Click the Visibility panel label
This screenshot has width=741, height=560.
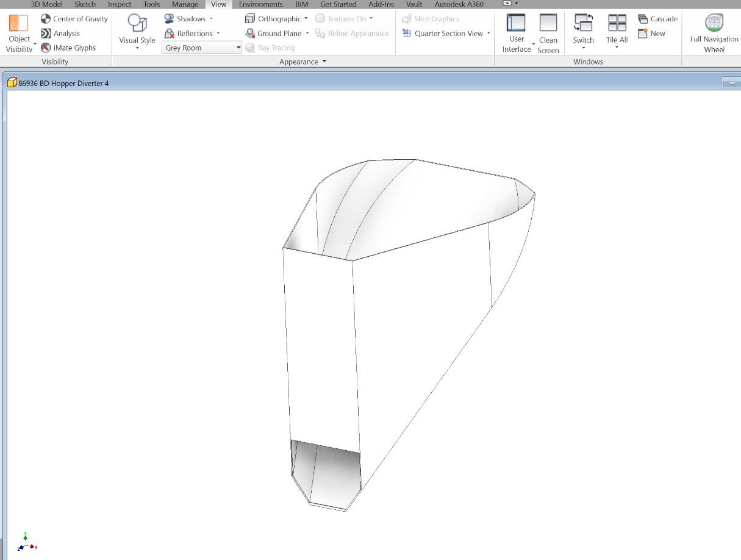coord(55,62)
